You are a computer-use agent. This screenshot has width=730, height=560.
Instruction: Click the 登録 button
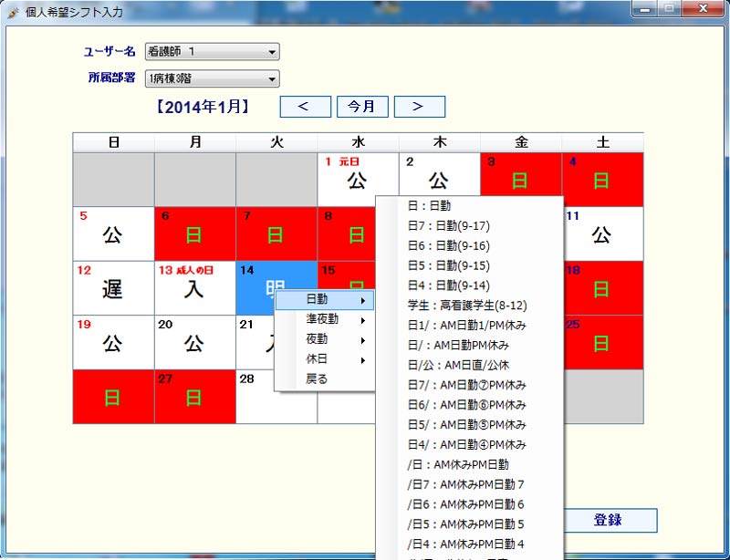(608, 520)
